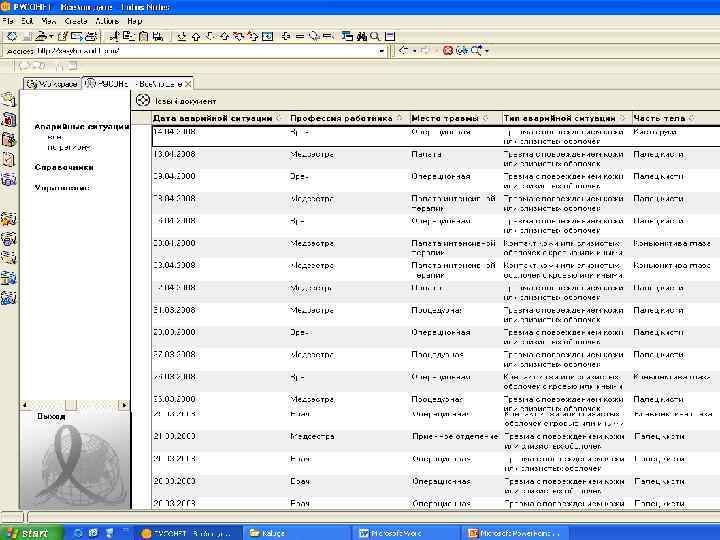This screenshot has height=540, width=720.
Task: Click the printer icon in toolbar
Action: tap(91, 36)
